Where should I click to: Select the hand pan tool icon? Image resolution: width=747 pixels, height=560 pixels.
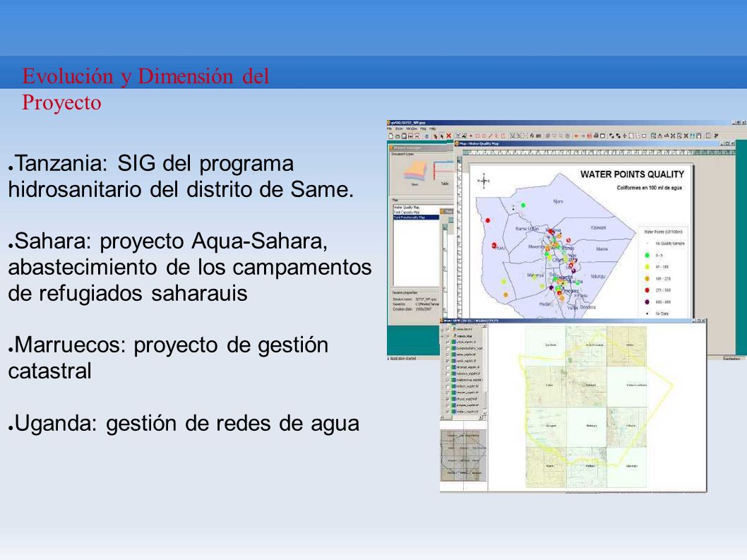435,136
